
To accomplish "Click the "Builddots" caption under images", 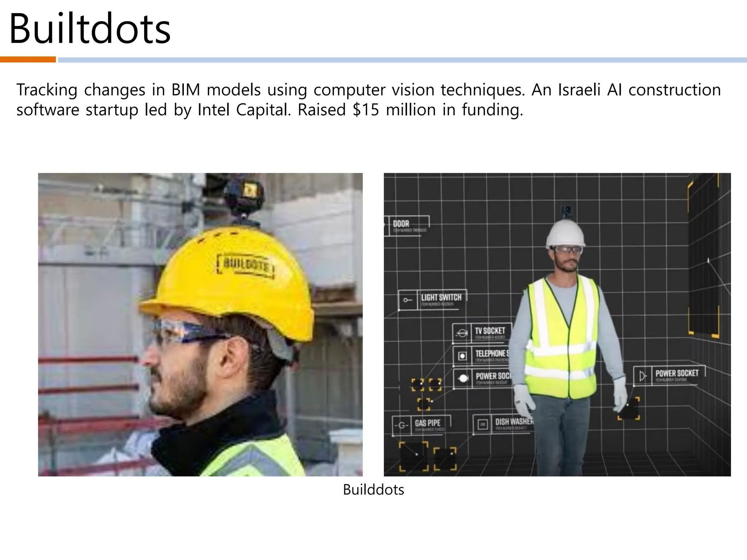I will pyautogui.click(x=373, y=490).
